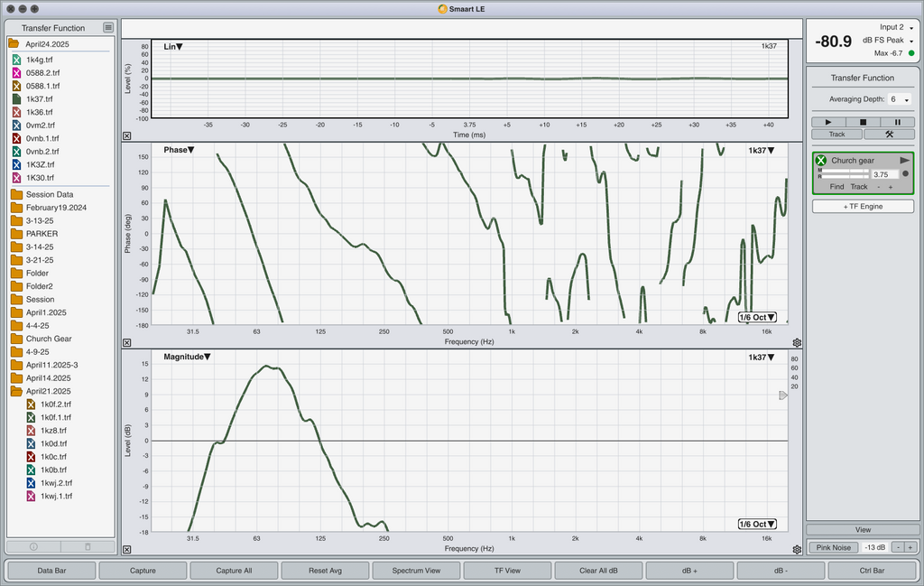Toggle delay tracking dot in Church gear
The width and height of the screenshot is (924, 586).
click(906, 174)
